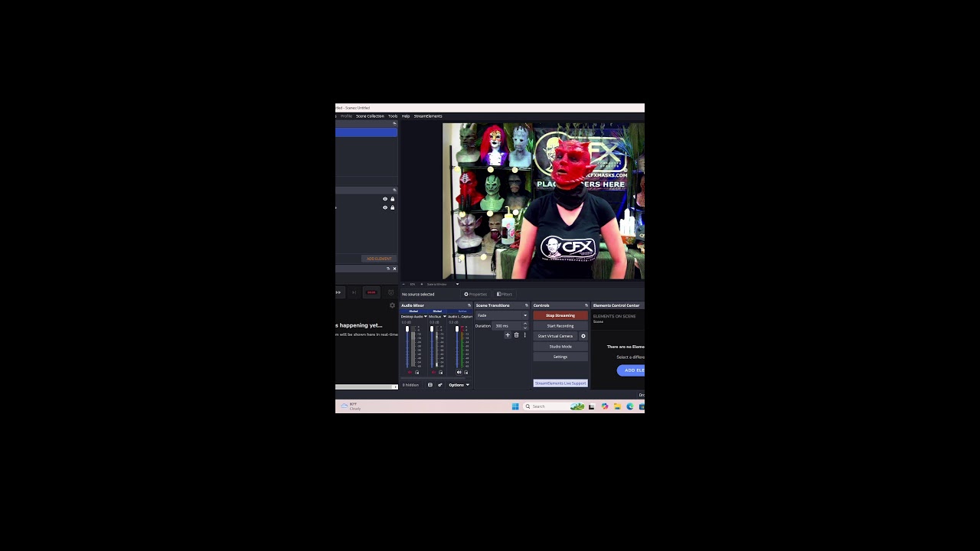
Task: Click the Mic/Aux volume fader
Action: 432,329
